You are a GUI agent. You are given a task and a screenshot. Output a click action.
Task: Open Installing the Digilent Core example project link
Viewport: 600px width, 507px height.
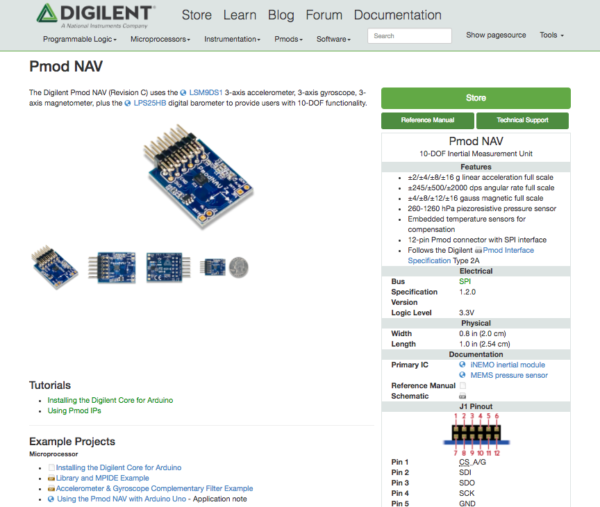click(119, 468)
